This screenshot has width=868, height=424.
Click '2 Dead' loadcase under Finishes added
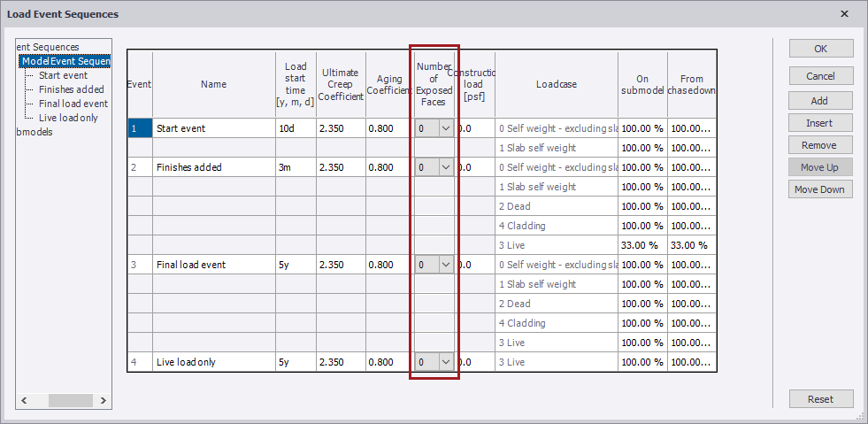(557, 206)
